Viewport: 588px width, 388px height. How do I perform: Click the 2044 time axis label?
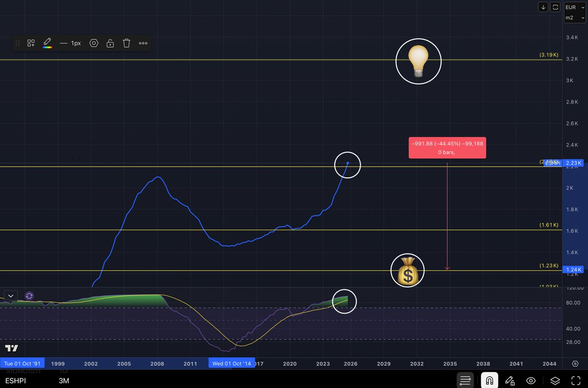[549, 364]
